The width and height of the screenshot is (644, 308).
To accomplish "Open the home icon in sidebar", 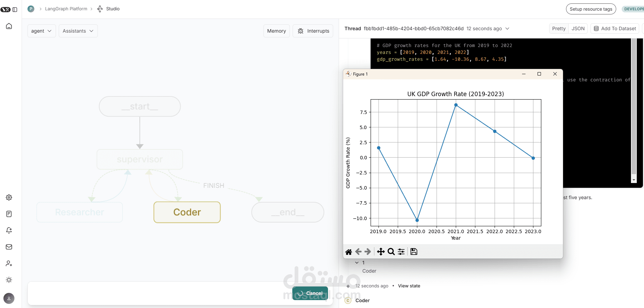I will tap(9, 26).
